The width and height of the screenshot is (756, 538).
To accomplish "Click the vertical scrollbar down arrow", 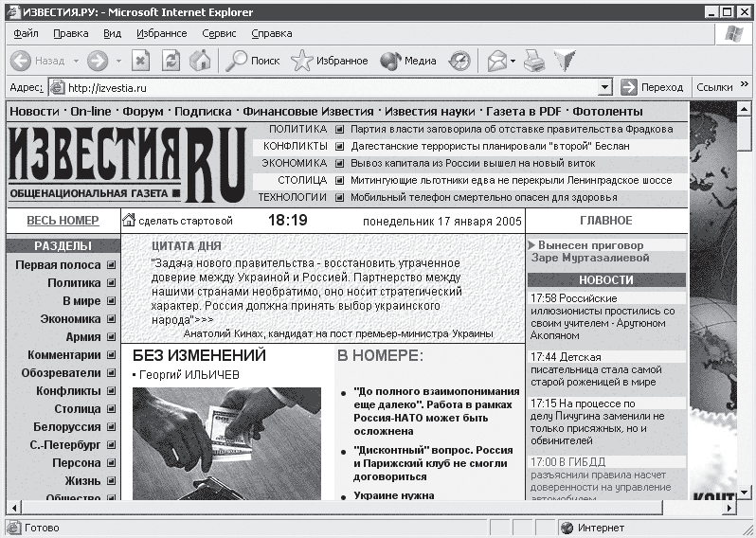I will coord(744,492).
